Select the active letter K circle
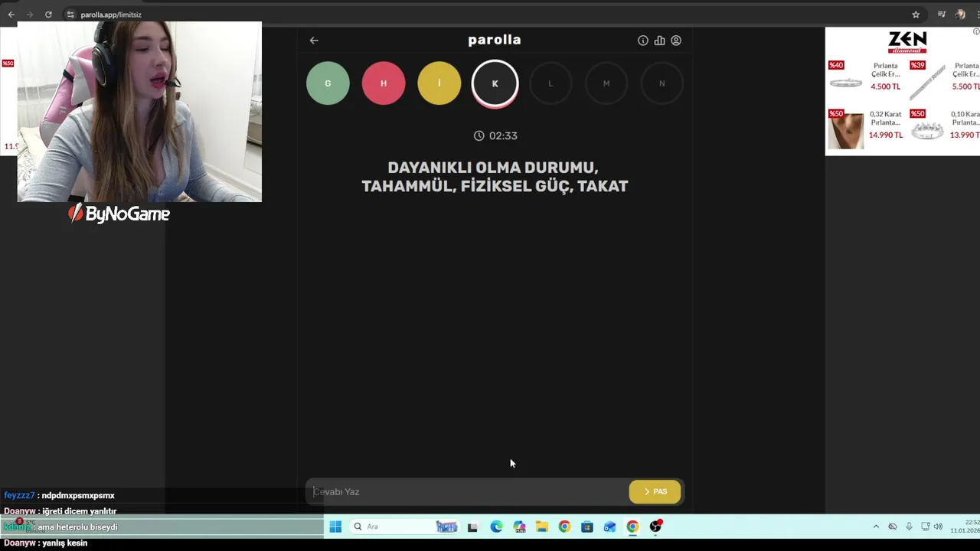The image size is (980, 551). (495, 83)
